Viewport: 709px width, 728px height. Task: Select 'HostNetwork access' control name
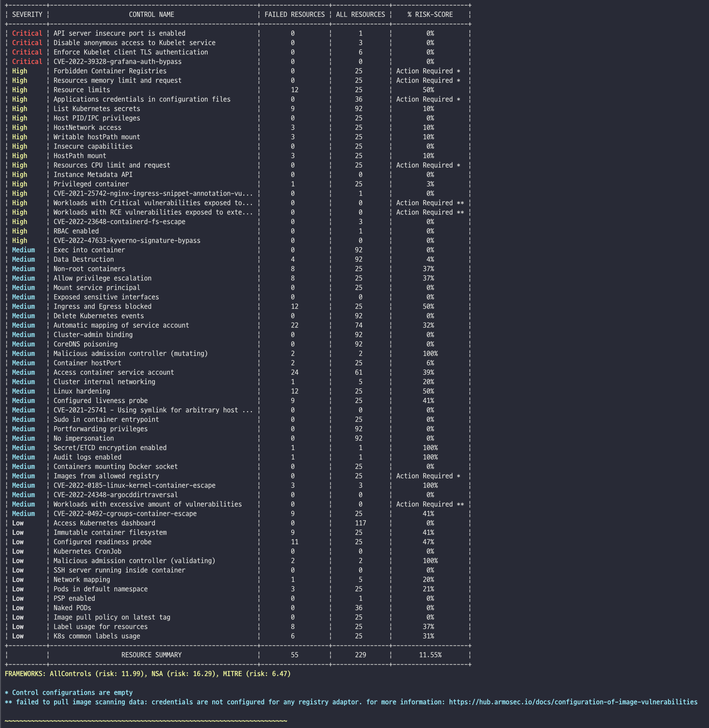pyautogui.click(x=88, y=128)
